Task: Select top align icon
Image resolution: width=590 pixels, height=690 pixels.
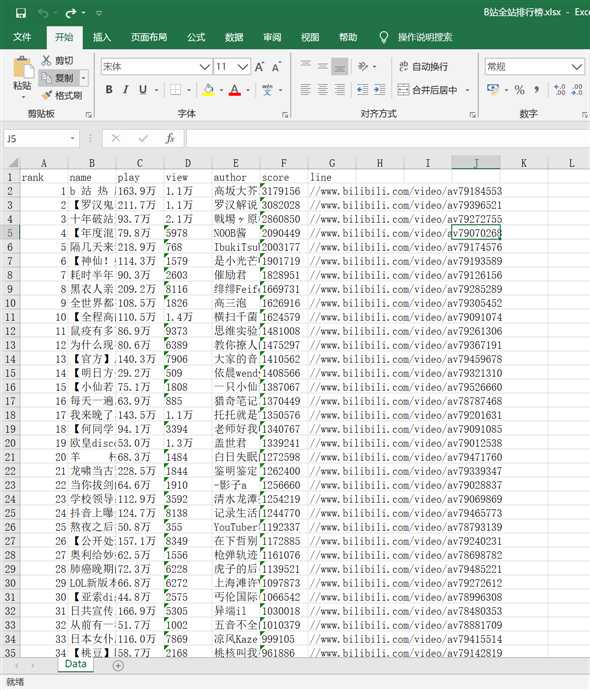Action: point(305,66)
